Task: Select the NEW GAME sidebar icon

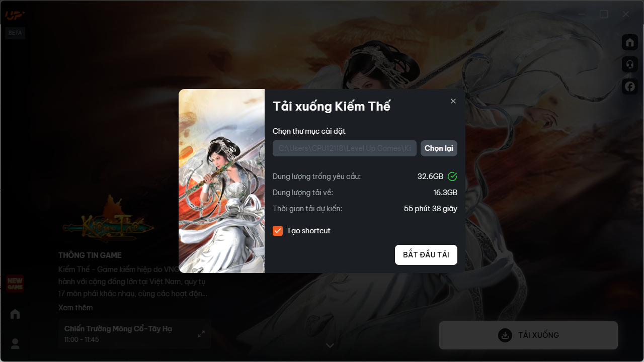Action: tap(15, 284)
